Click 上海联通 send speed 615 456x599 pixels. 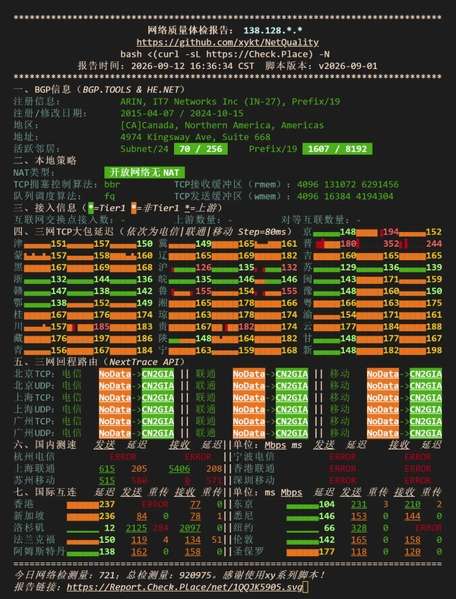click(x=107, y=469)
